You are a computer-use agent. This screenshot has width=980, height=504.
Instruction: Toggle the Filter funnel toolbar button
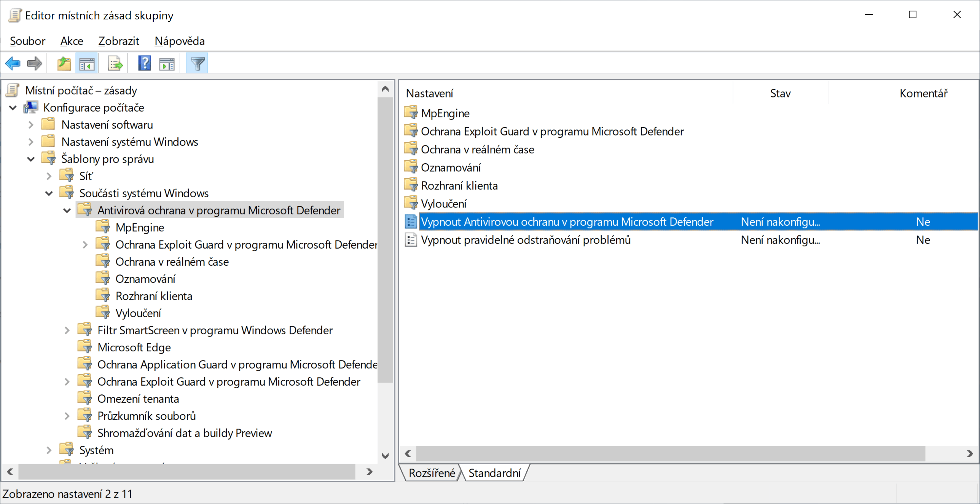click(197, 63)
